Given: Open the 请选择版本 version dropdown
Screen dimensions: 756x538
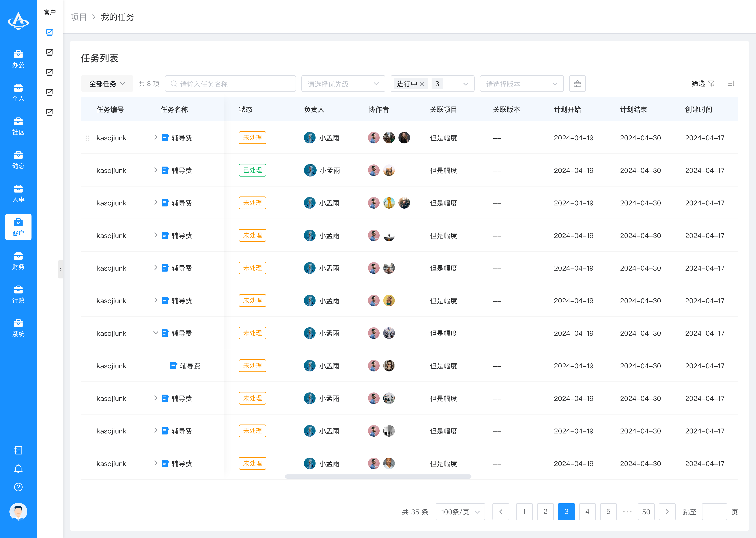Looking at the screenshot, I should click(x=522, y=84).
